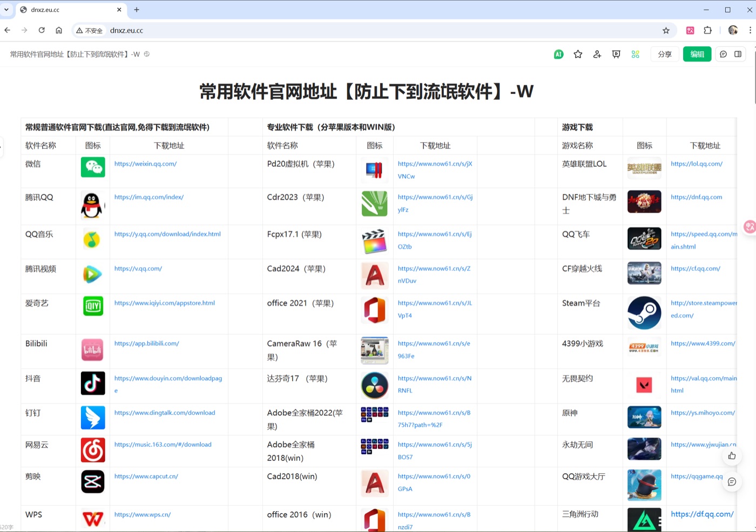The width and height of the screenshot is (756, 532).
Task: Open the ys.mihoyo.com link
Action: point(703,413)
